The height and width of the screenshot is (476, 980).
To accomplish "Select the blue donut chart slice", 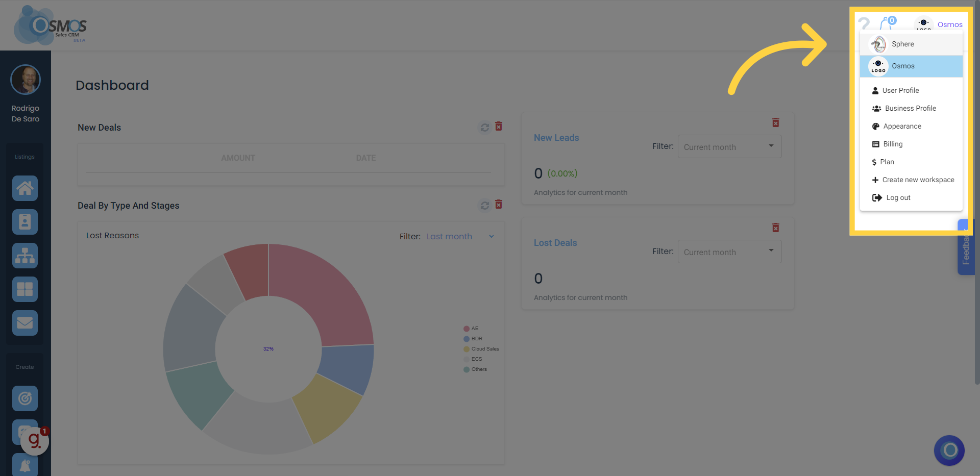I will [348, 368].
